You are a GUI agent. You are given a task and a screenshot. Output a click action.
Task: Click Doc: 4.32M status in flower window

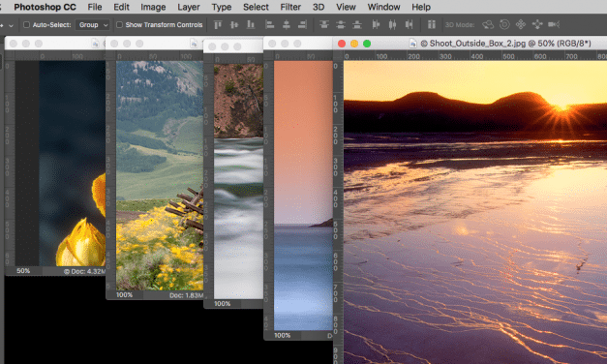point(84,271)
